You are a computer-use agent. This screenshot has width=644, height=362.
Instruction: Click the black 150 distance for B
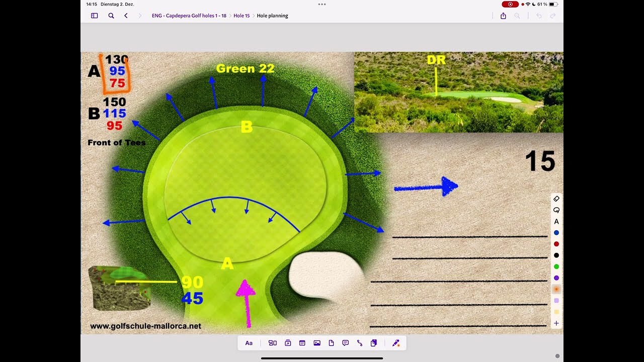coord(114,102)
